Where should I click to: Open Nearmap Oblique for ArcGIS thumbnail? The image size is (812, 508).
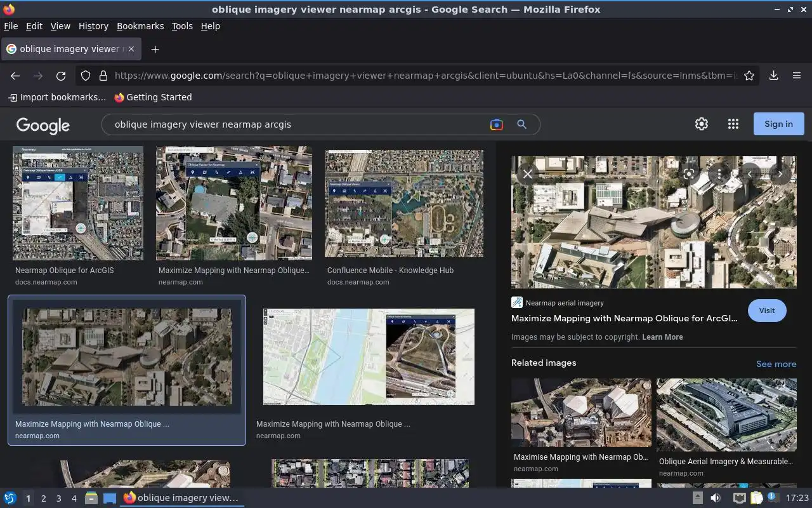point(78,203)
